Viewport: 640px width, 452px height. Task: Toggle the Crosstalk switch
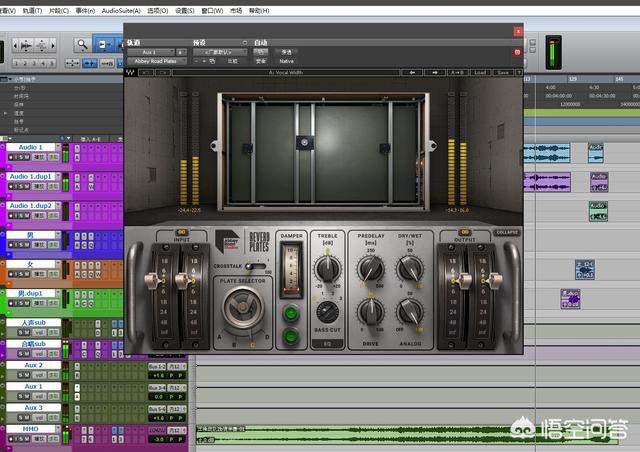point(256,266)
